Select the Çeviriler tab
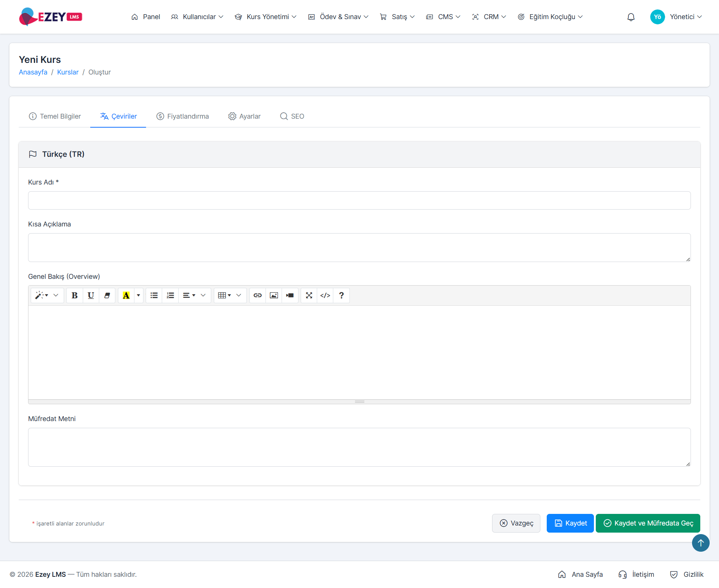 (118, 116)
